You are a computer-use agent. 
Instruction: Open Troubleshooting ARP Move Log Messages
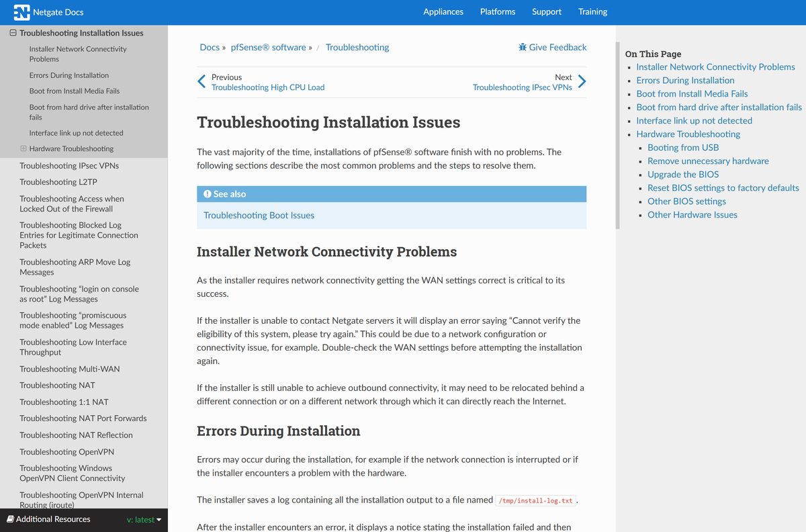75,267
